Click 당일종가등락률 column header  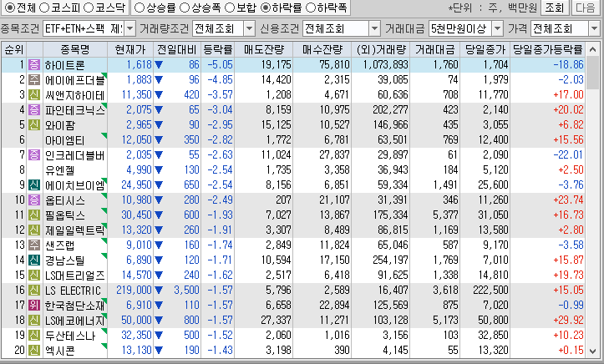click(x=548, y=49)
